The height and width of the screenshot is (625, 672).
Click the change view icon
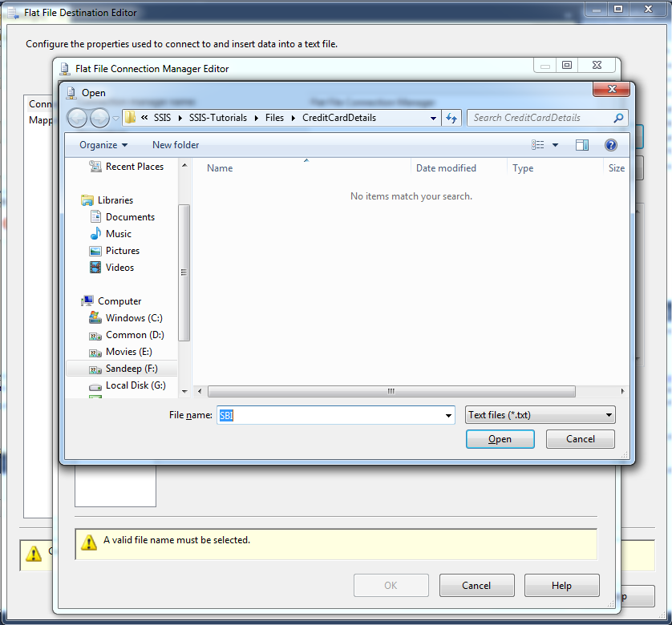point(538,145)
